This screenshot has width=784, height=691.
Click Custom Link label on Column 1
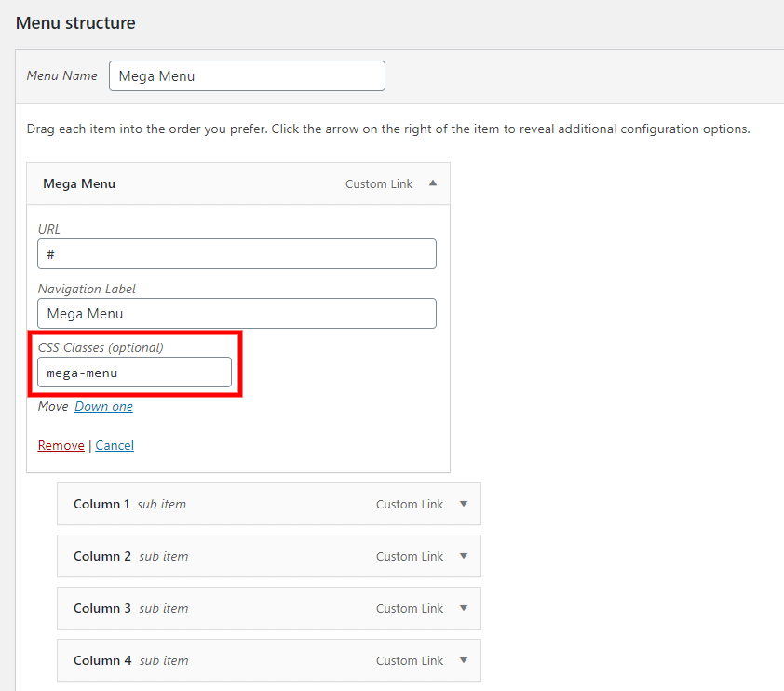(x=409, y=504)
